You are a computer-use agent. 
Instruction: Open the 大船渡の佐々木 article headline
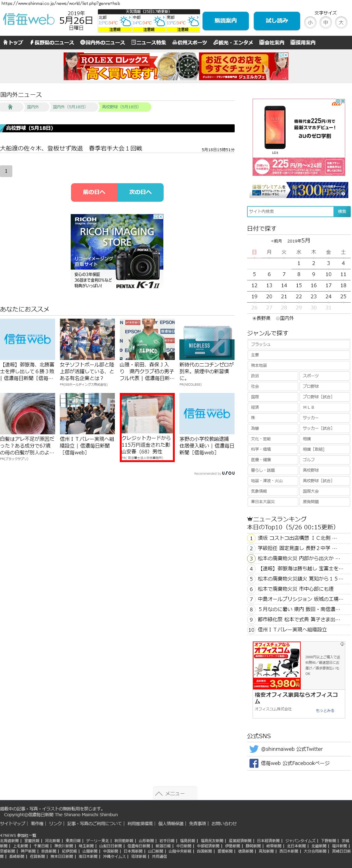[x=71, y=148]
